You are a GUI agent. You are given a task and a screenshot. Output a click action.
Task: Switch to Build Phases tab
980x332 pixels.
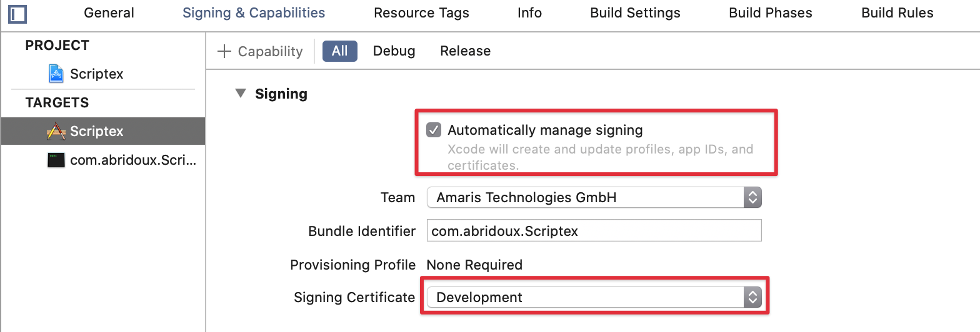(770, 13)
